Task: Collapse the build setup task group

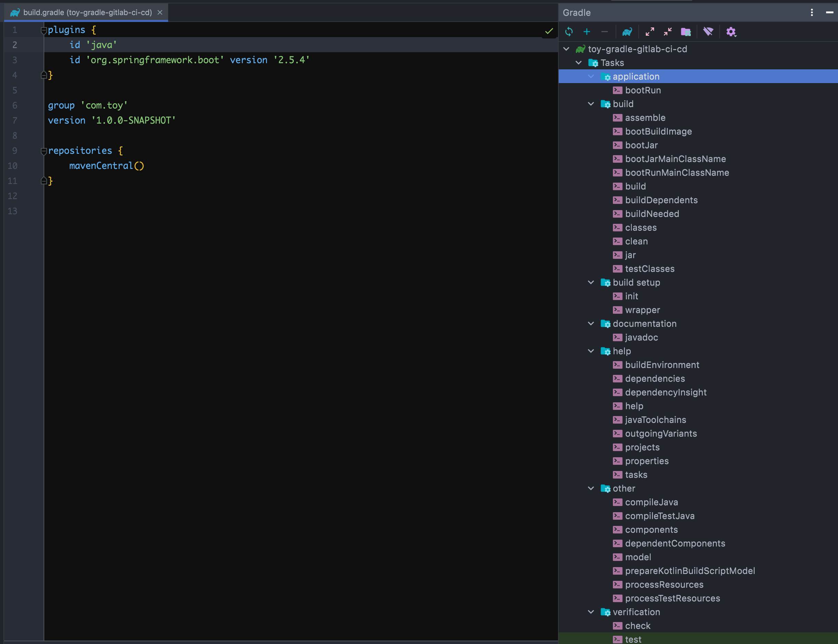Action: tap(591, 283)
